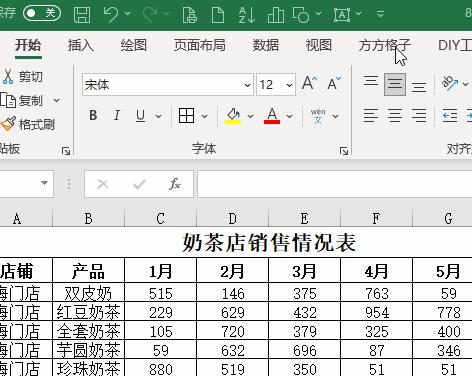
Task: Open the font size dropdown 12
Action: [289, 85]
